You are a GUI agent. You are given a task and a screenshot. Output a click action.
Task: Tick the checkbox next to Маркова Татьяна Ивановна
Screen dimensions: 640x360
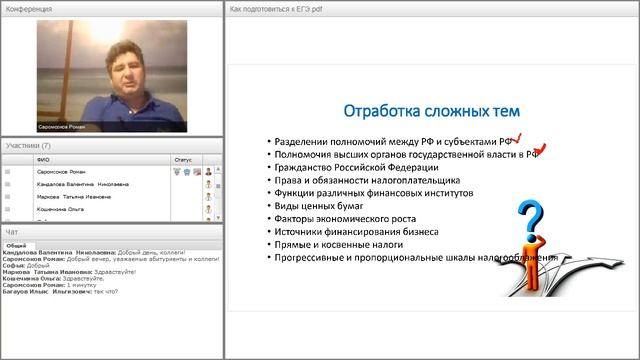pos(7,197)
